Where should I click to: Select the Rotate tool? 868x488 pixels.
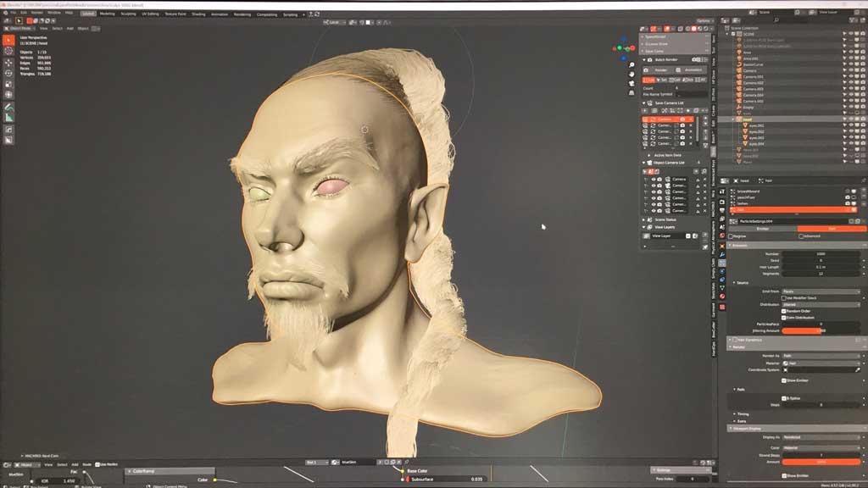8,73
